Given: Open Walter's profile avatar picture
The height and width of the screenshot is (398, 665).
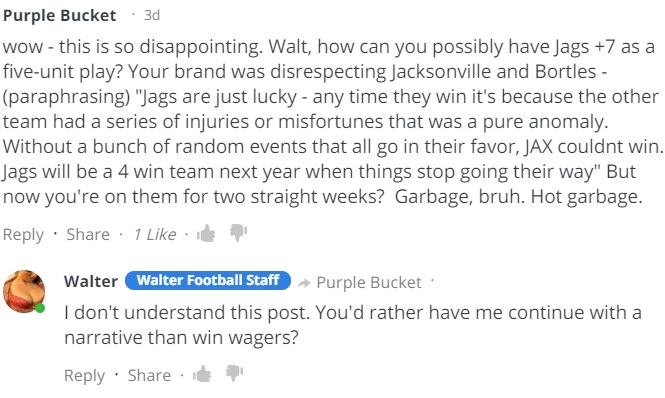Looking at the screenshot, I should click(x=24, y=291).
